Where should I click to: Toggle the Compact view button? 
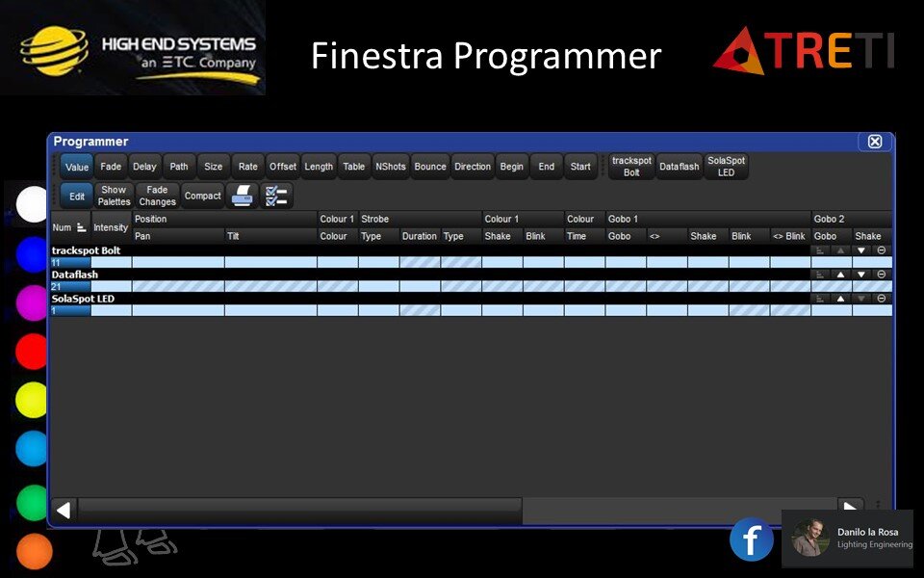pos(203,196)
